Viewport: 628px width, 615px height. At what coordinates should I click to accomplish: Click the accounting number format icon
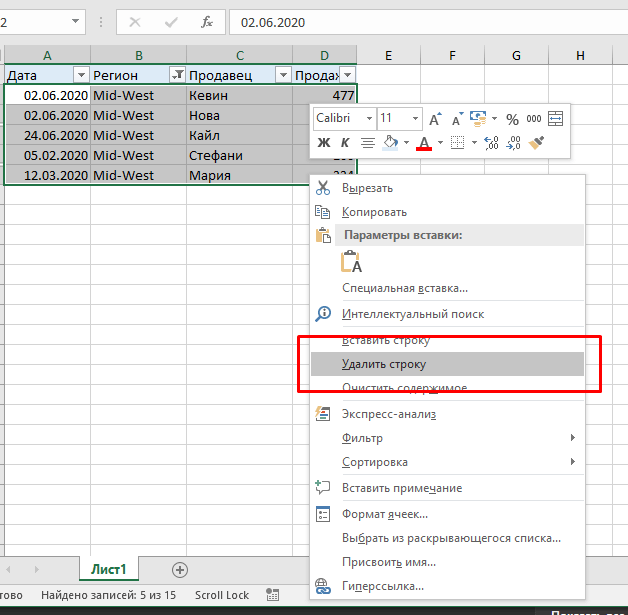pyautogui.click(x=478, y=119)
